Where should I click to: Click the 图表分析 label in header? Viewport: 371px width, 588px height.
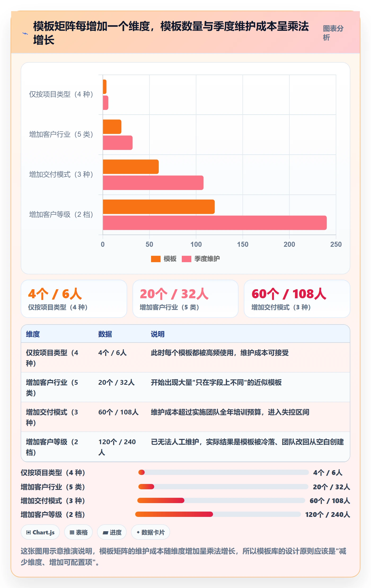[333, 33]
